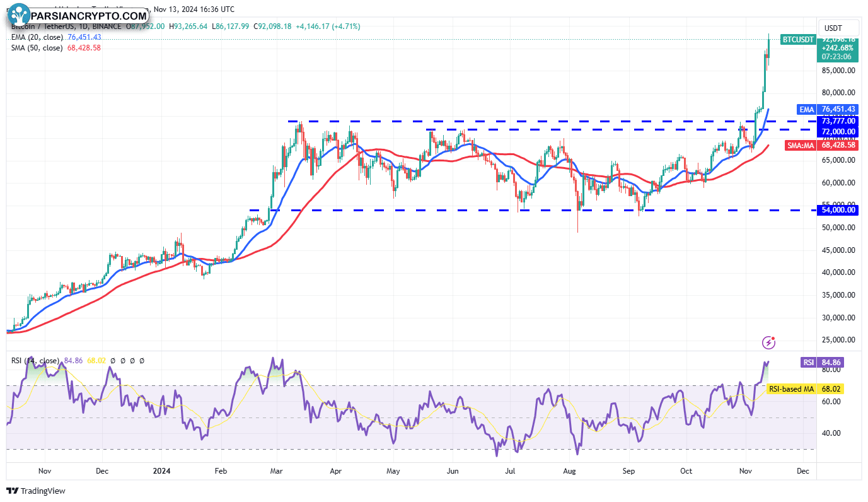Click the 60,000.00 price axis label
This screenshot has width=868, height=502.
pyautogui.click(x=837, y=183)
